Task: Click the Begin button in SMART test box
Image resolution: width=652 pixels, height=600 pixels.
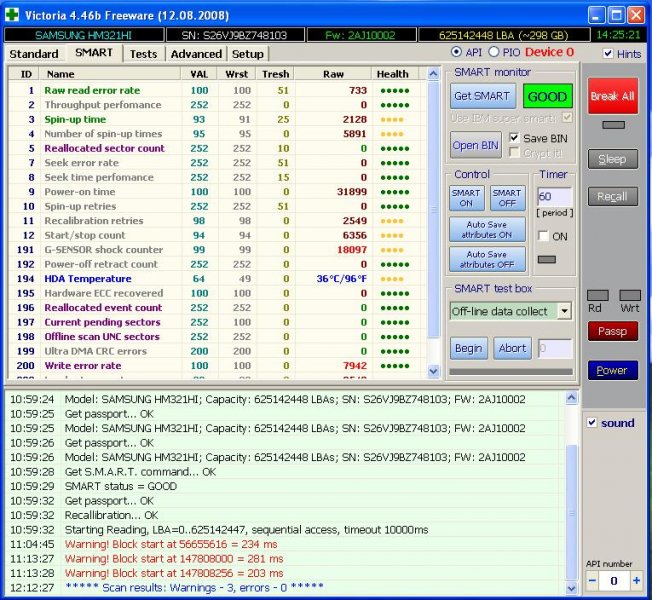Action: click(x=467, y=349)
